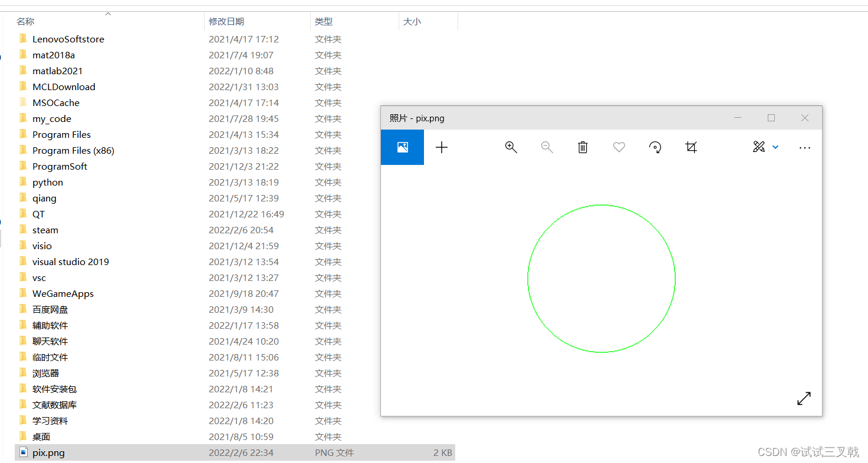Sort files by 修改日期 column header
Screen dimensions: 868x463
[226, 21]
